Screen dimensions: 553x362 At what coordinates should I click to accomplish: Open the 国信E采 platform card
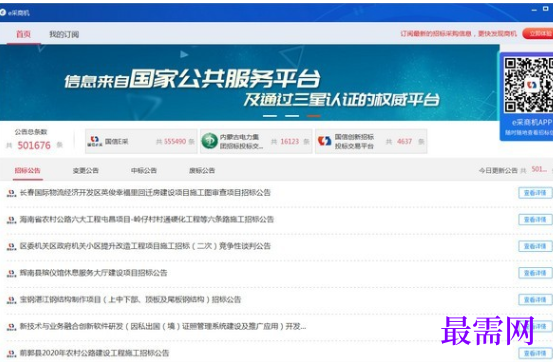point(141,141)
